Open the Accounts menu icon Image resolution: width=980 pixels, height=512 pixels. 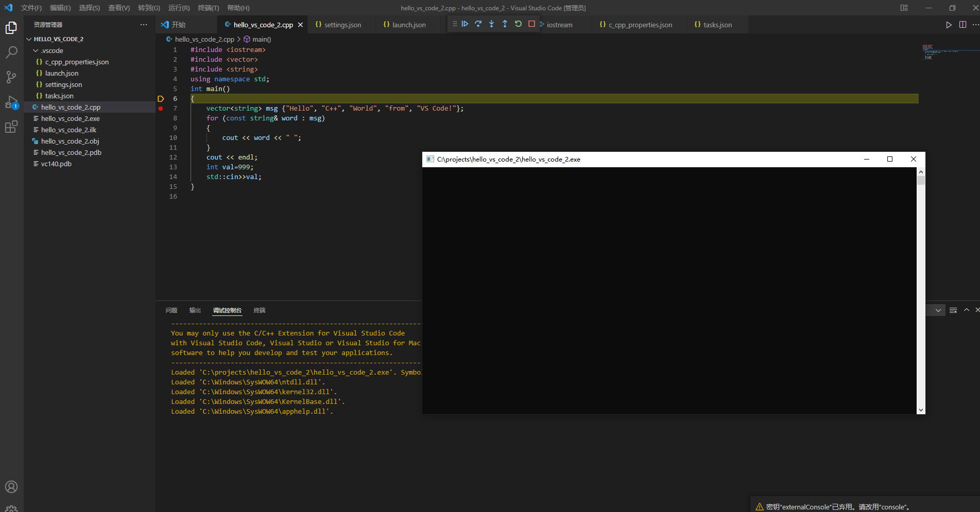click(x=11, y=487)
